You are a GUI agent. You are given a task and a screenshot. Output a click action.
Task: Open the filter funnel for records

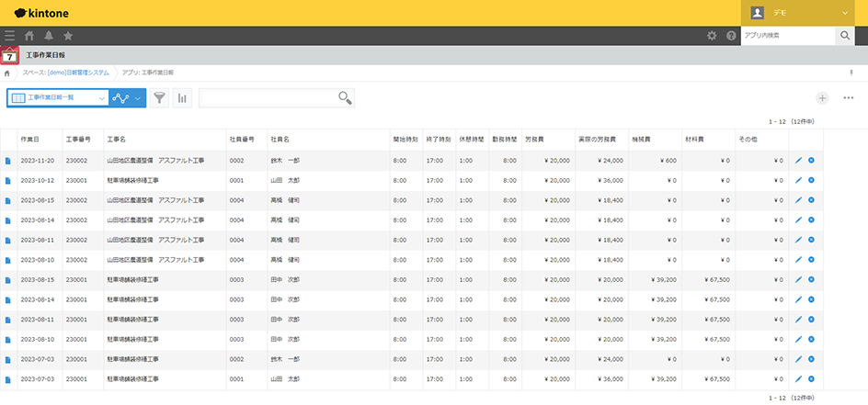160,98
